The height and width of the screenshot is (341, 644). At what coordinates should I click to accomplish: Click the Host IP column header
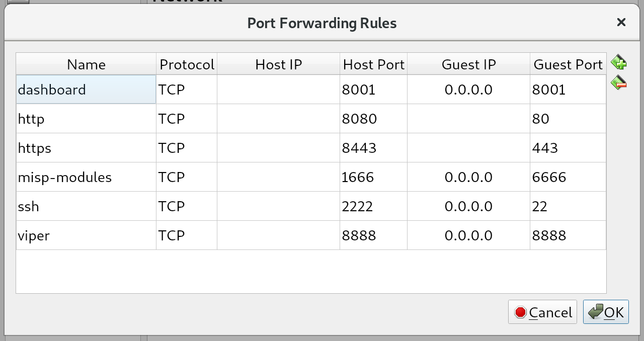point(278,64)
